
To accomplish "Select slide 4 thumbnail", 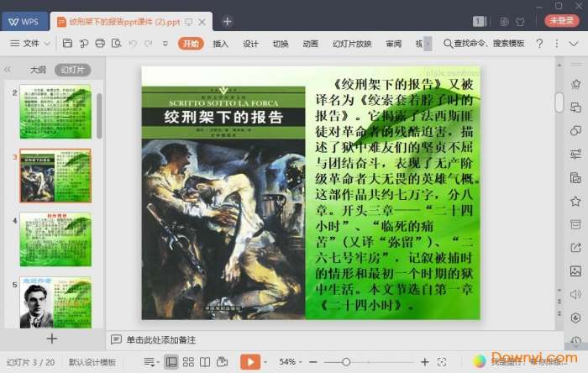I will pyautogui.click(x=55, y=239).
